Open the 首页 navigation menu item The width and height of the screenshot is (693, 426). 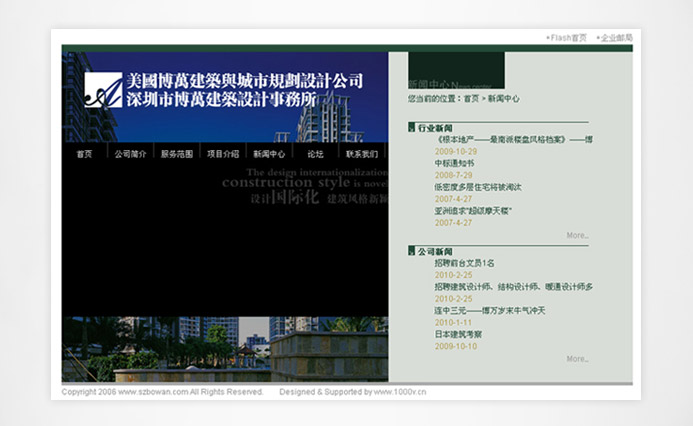84,154
